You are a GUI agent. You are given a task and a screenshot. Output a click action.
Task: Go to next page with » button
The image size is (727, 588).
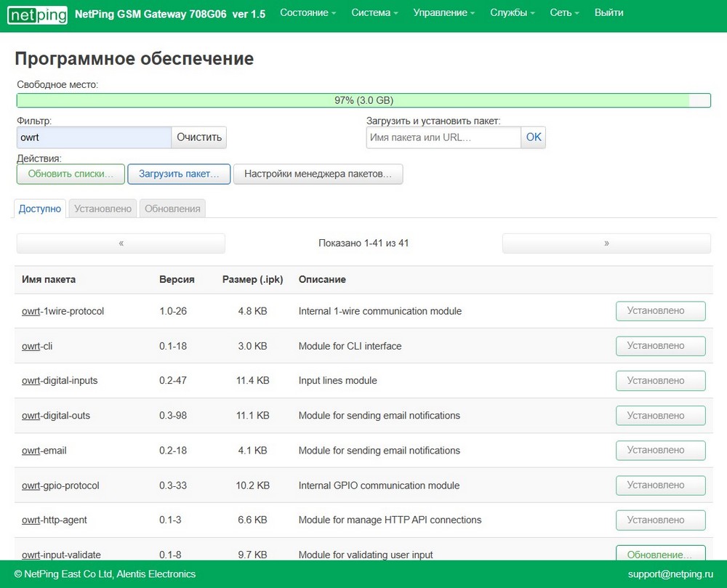[x=606, y=243]
